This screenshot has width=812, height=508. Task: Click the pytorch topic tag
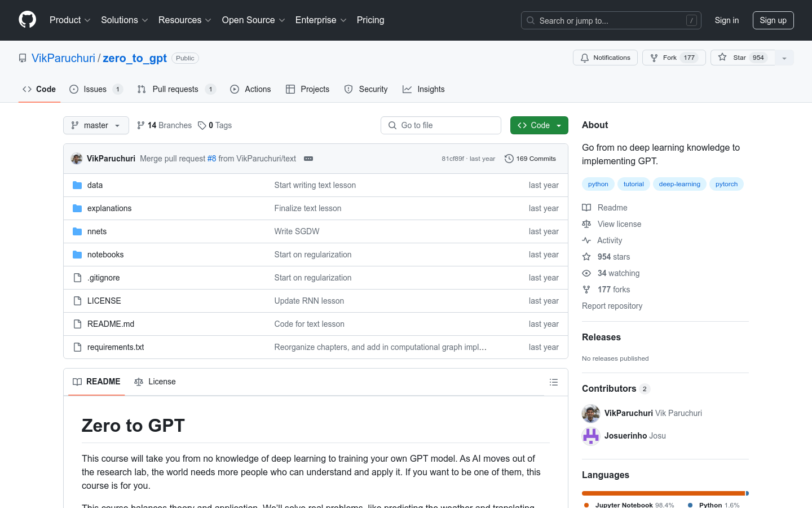(726, 184)
